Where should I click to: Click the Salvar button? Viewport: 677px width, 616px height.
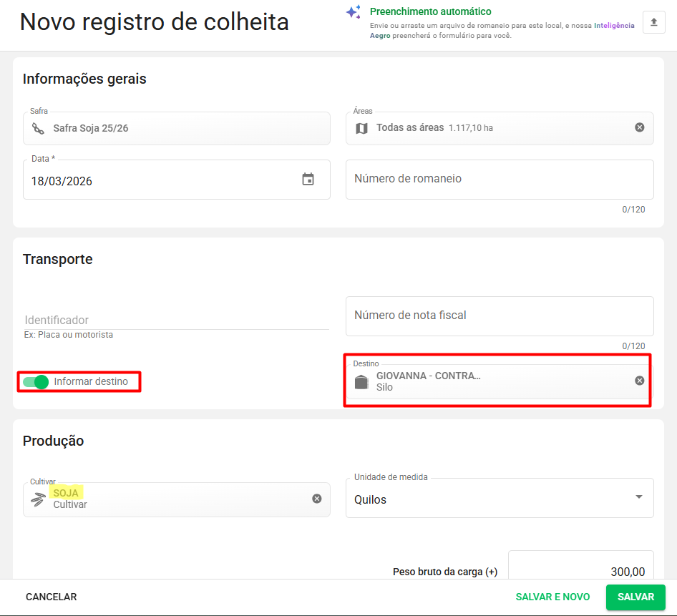(635, 597)
